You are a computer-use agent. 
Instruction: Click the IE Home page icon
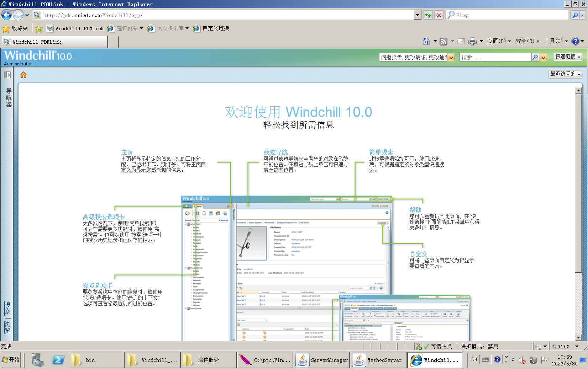click(426, 41)
